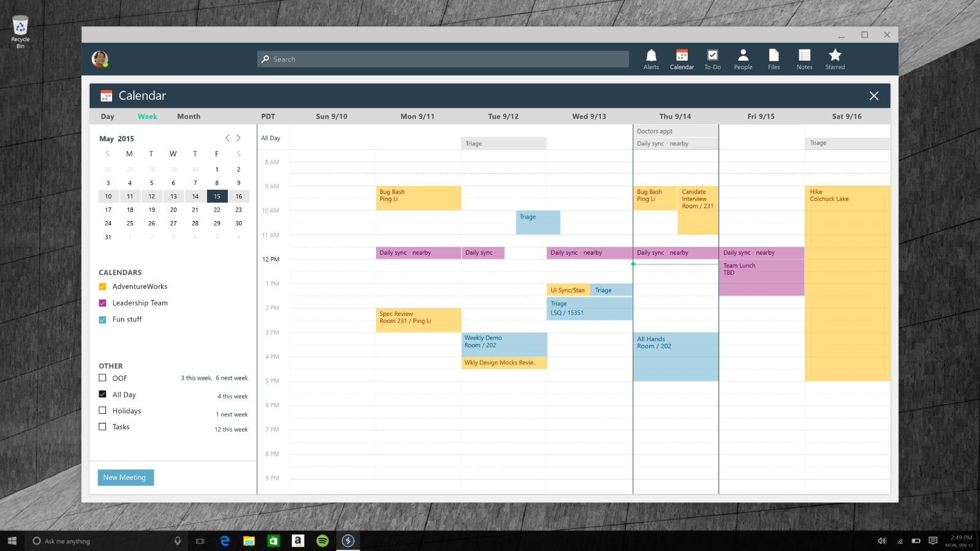Screen dimensions: 980x551
Task: Open the Files icon
Action: coord(774,59)
